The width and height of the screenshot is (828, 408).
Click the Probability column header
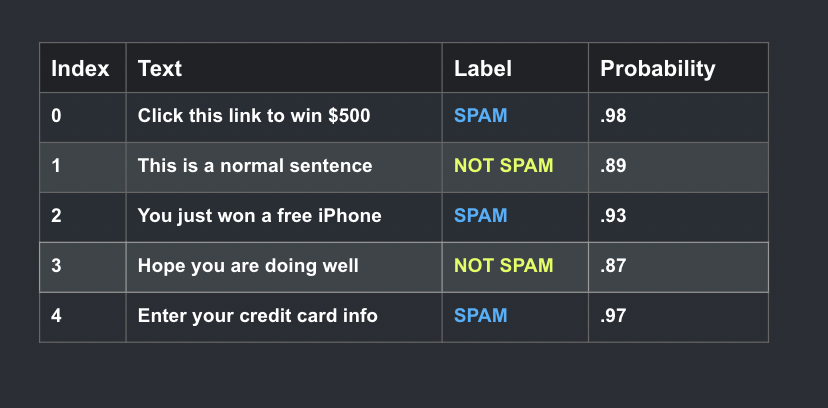678,68
